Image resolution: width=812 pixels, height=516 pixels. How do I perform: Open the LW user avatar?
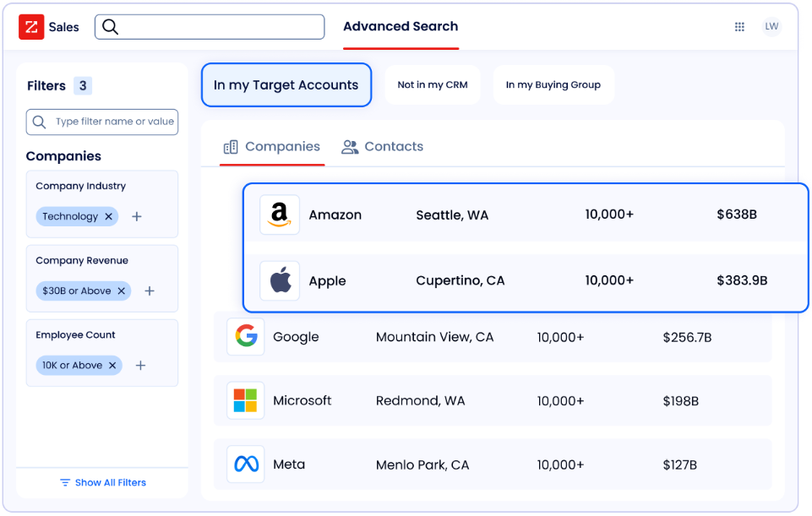click(771, 26)
